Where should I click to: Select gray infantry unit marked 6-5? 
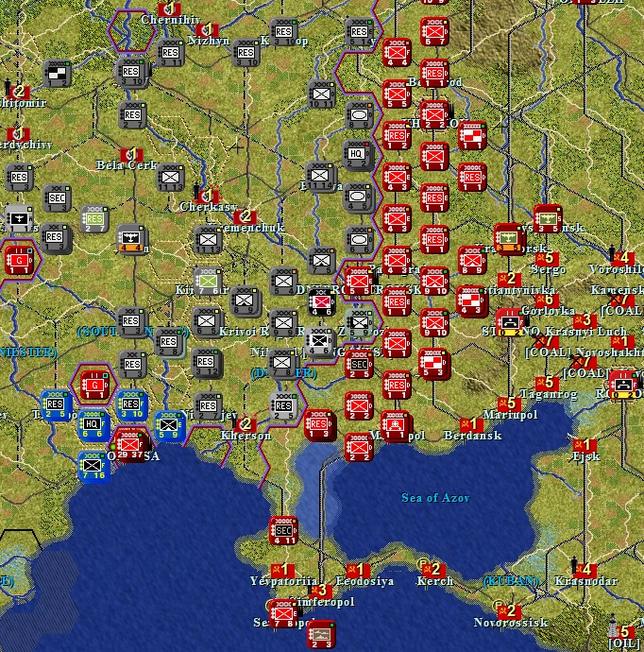(207, 322)
